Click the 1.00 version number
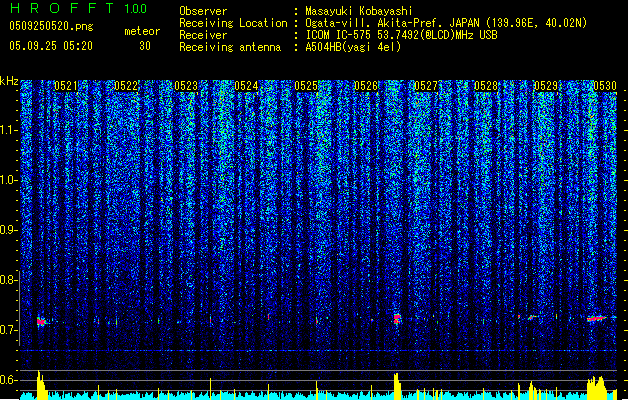 [135, 9]
